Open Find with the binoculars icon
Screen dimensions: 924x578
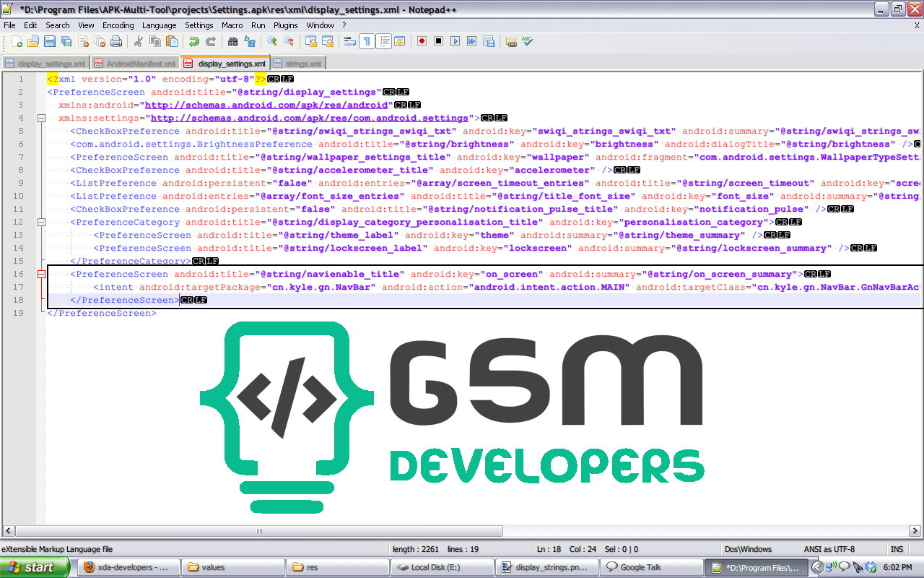pos(233,41)
